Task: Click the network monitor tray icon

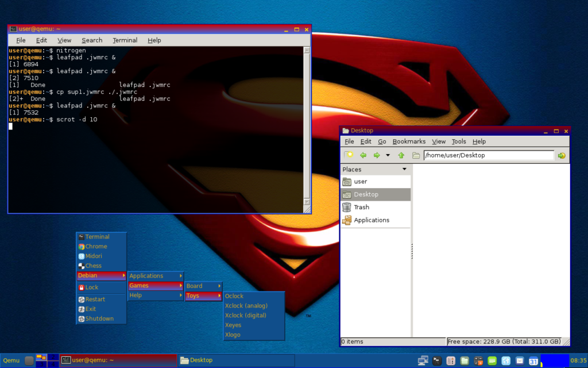Action: [x=423, y=361]
